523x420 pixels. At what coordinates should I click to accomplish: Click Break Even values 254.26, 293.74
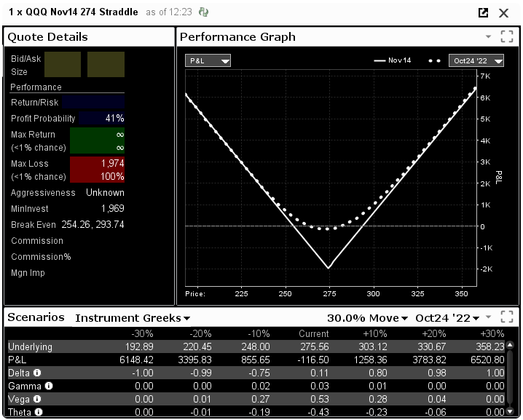point(93,225)
